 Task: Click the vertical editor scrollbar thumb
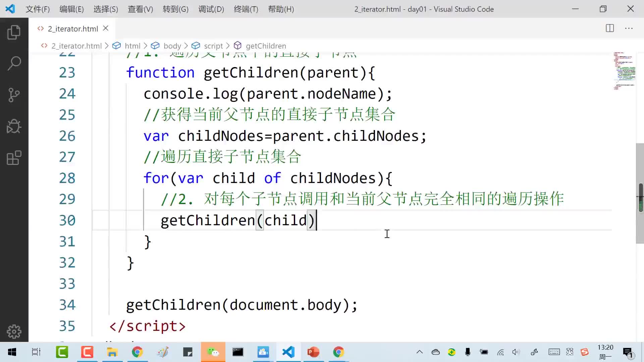click(640, 193)
